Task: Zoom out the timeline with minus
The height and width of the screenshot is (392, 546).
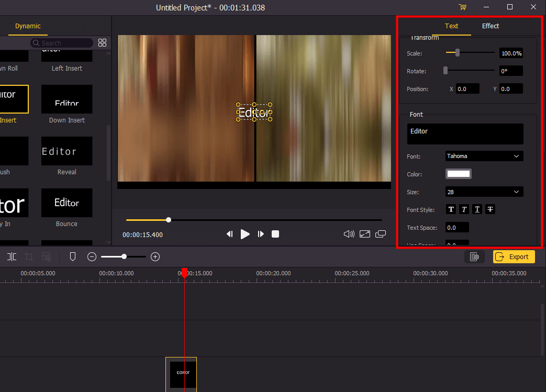Action: [92, 257]
